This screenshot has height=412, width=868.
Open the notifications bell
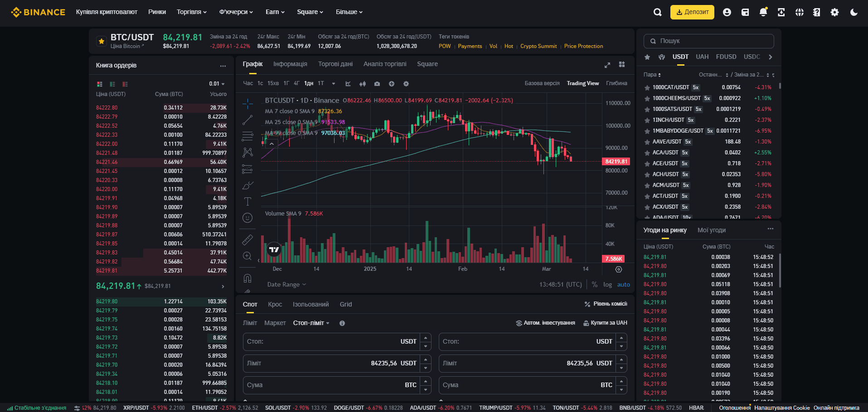click(x=763, y=12)
